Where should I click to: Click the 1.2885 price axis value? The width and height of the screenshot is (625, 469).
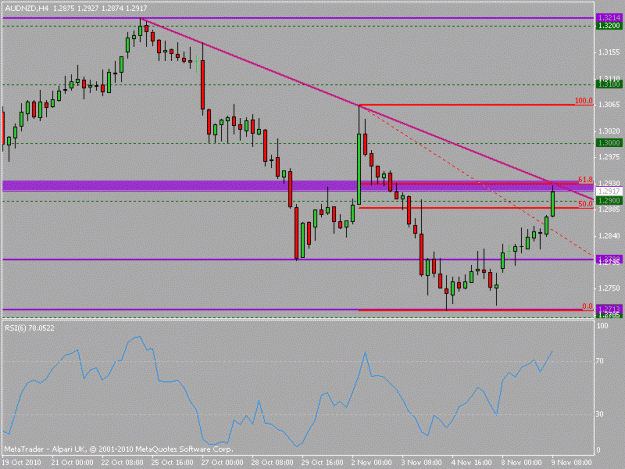tap(609, 209)
